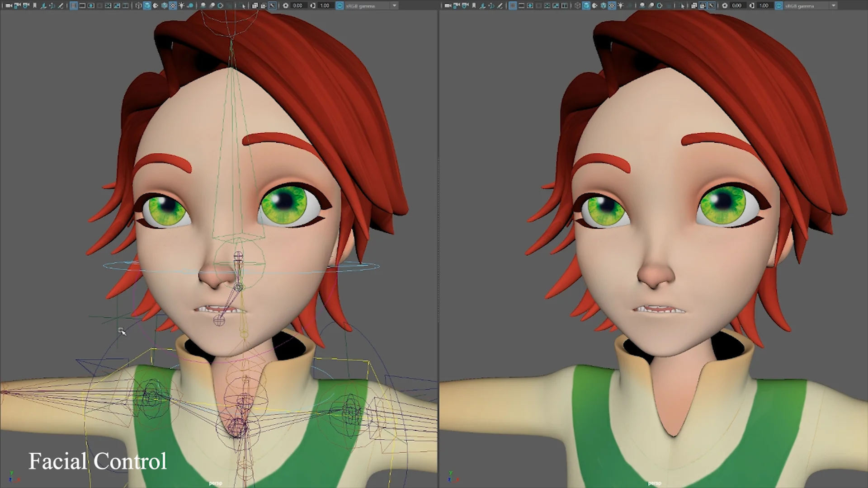Click X-Ray icon in left viewport
The width and height of the screenshot is (868, 488).
255,5
